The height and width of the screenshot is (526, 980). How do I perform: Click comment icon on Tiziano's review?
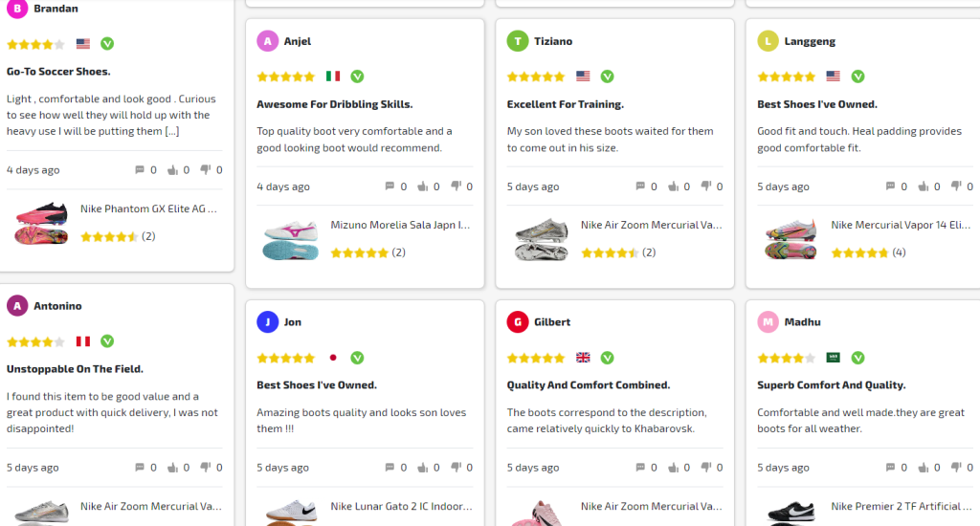[639, 186]
